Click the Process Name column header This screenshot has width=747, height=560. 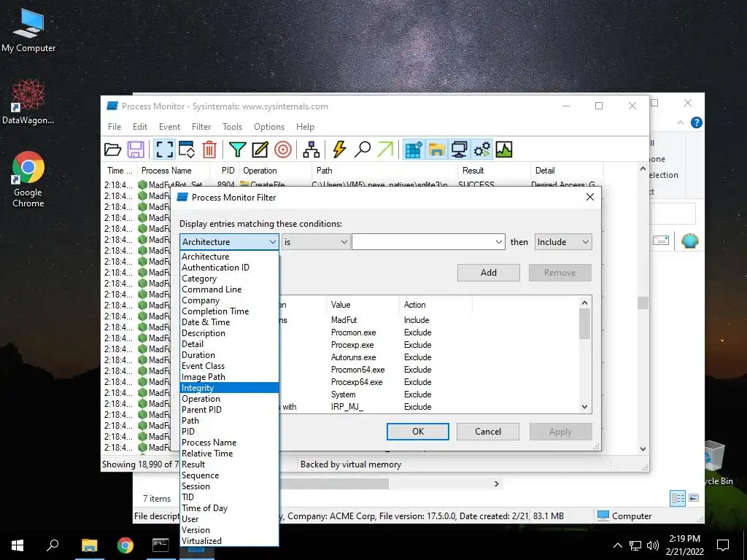click(174, 171)
